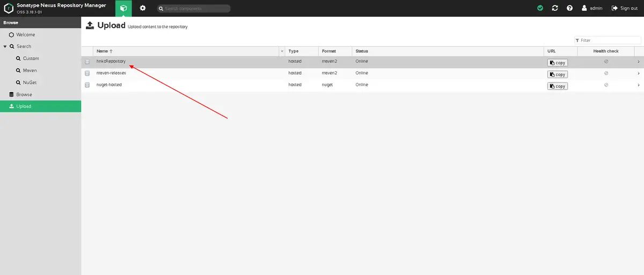644x275 pixels.
Task: Click Sign out in the header
Action: coord(625,8)
